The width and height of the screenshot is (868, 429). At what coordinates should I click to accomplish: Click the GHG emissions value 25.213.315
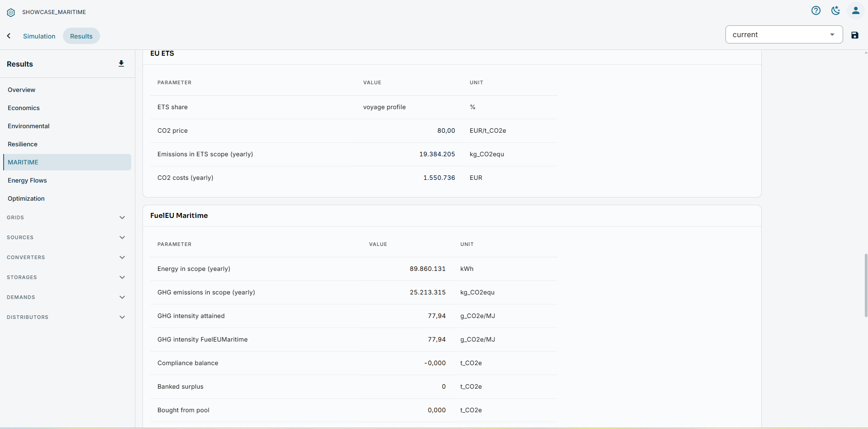(x=428, y=292)
